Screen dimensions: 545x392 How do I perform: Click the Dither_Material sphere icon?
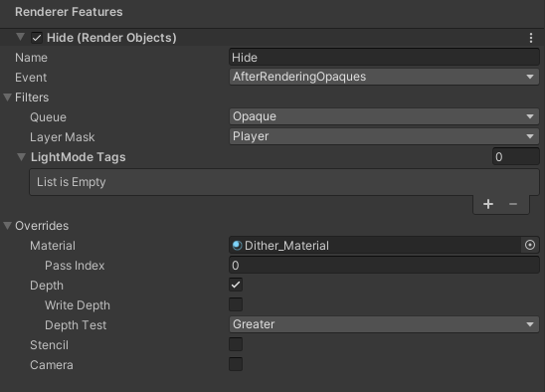point(237,246)
